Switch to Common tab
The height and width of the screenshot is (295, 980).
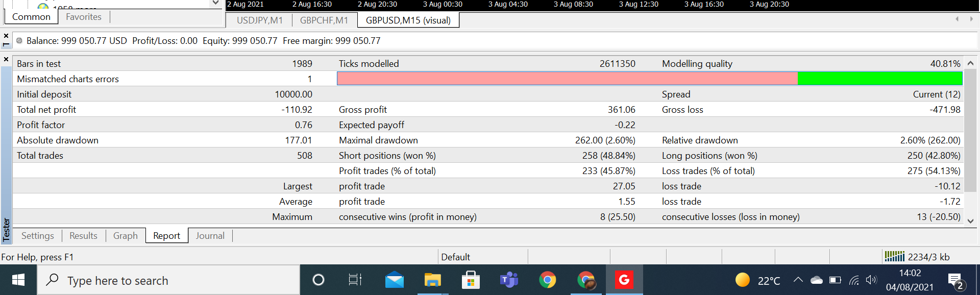pyautogui.click(x=31, y=17)
